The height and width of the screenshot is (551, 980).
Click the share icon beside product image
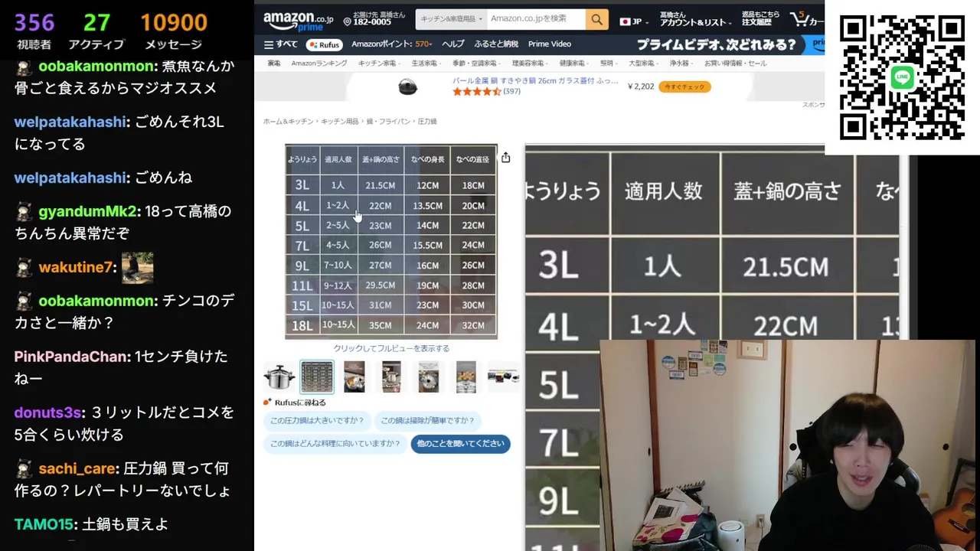click(x=505, y=158)
